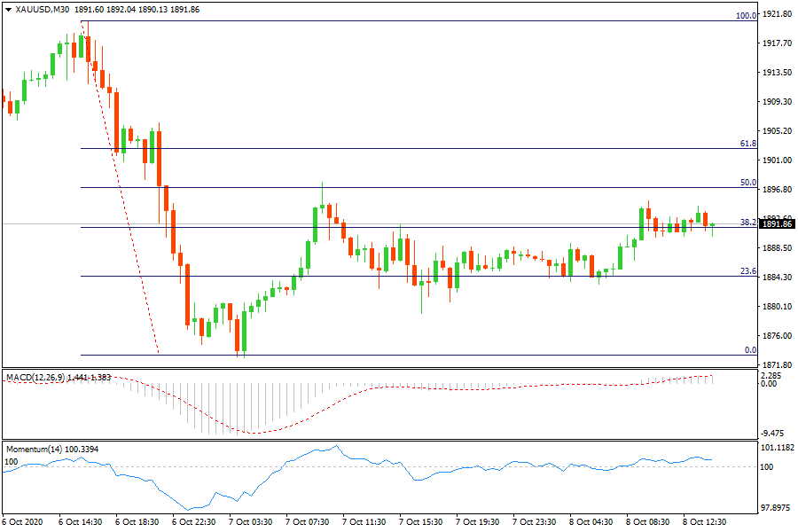Image resolution: width=798 pixels, height=532 pixels.
Task: Click the Fibonacci 50.0 level label
Action: click(747, 183)
